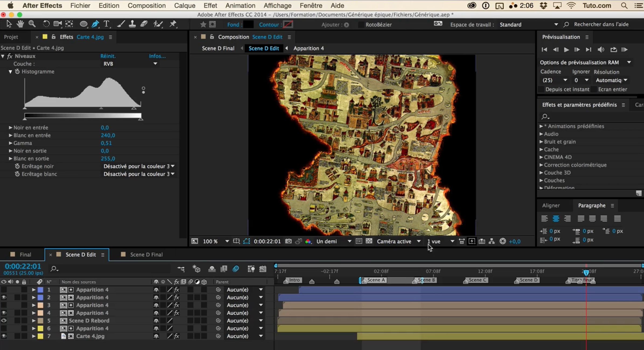Open composition mini-flowchart in timeline
The height and width of the screenshot is (350, 644).
pos(181,269)
